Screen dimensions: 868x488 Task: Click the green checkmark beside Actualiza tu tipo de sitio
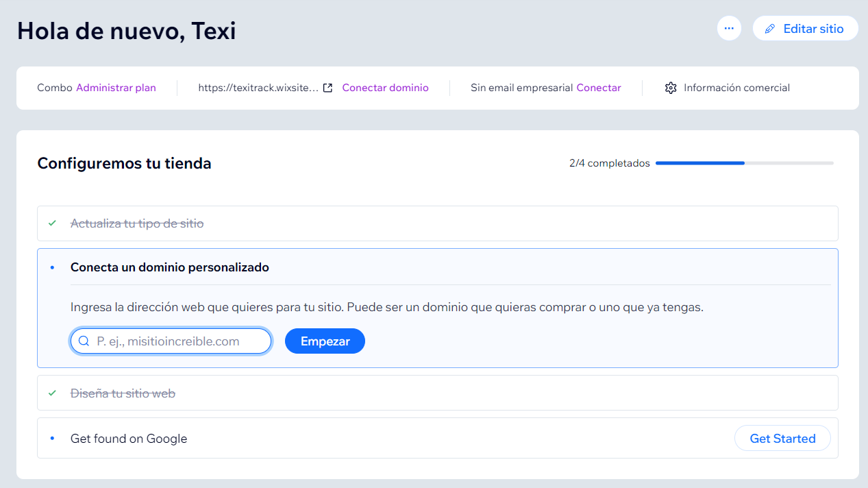pos(52,223)
